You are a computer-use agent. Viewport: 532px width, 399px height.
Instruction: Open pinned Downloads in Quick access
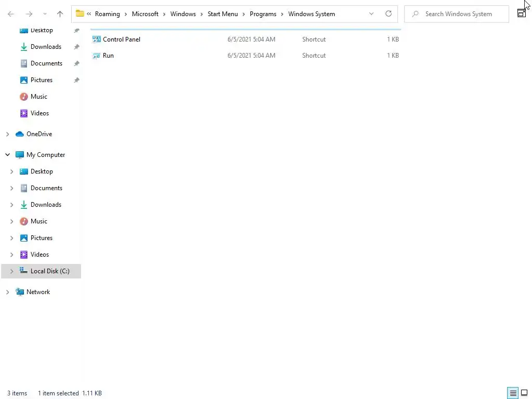46,47
